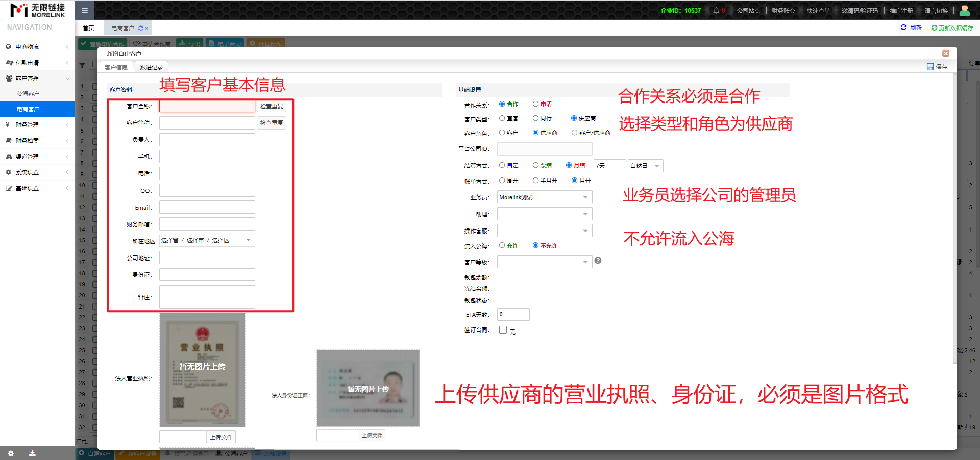Click 检查重复 next to 客户全称
This screenshot has height=460, width=980.
(x=272, y=106)
